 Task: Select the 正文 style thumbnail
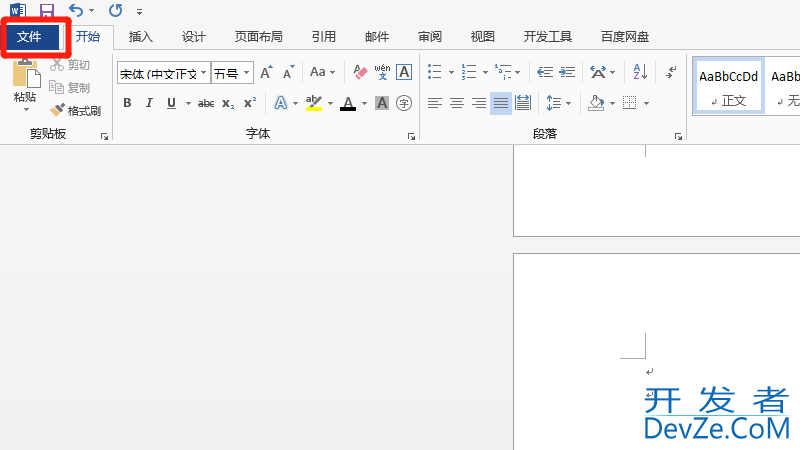(729, 87)
